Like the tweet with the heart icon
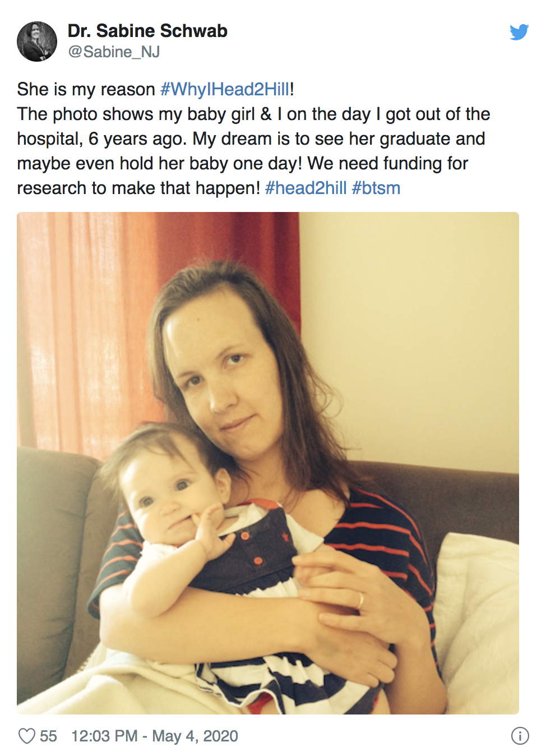 tap(26, 736)
